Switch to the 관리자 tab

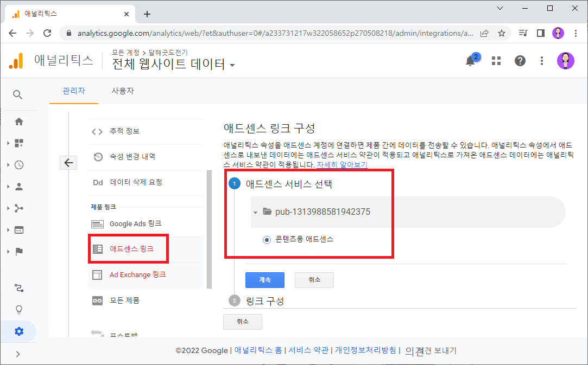pos(74,91)
